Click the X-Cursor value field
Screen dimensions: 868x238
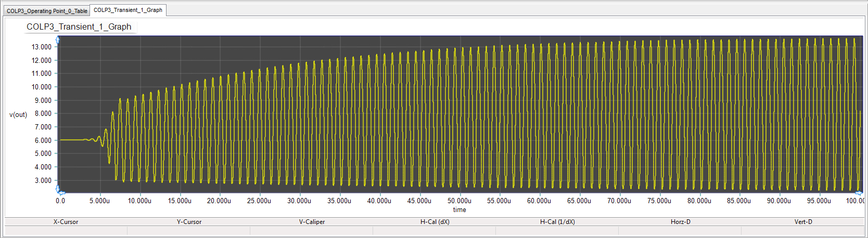(66, 230)
